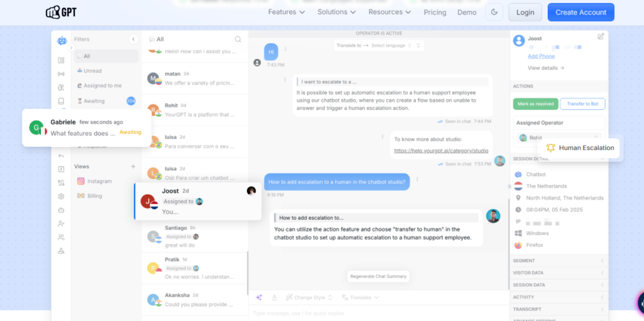Open the bot icon below settings gear
The height and width of the screenshot is (321, 644).
[61, 210]
